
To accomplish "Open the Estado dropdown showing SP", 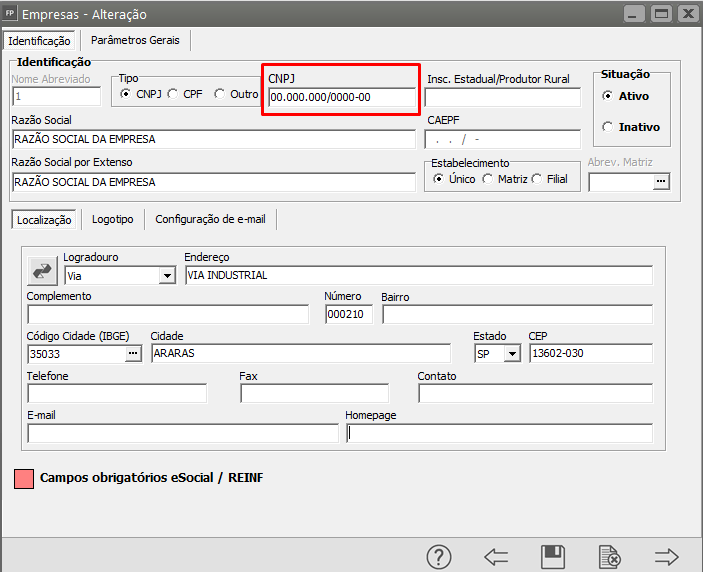I will [x=513, y=353].
